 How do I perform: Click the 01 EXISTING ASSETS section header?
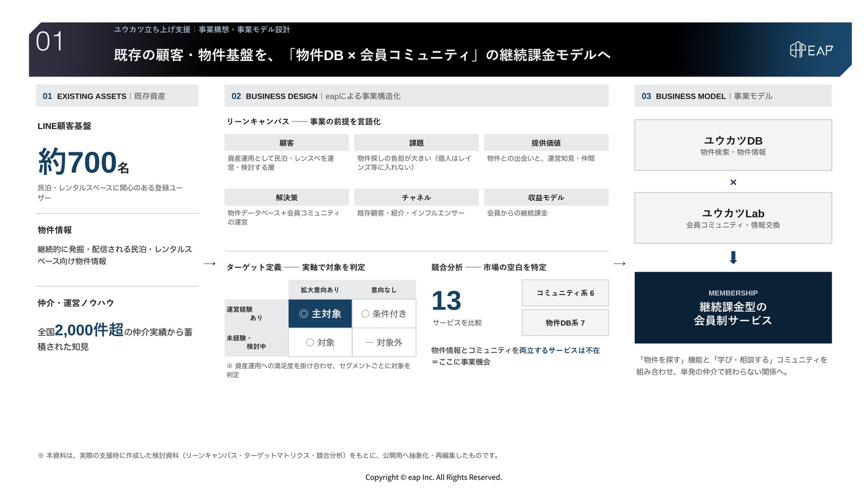pos(117,96)
